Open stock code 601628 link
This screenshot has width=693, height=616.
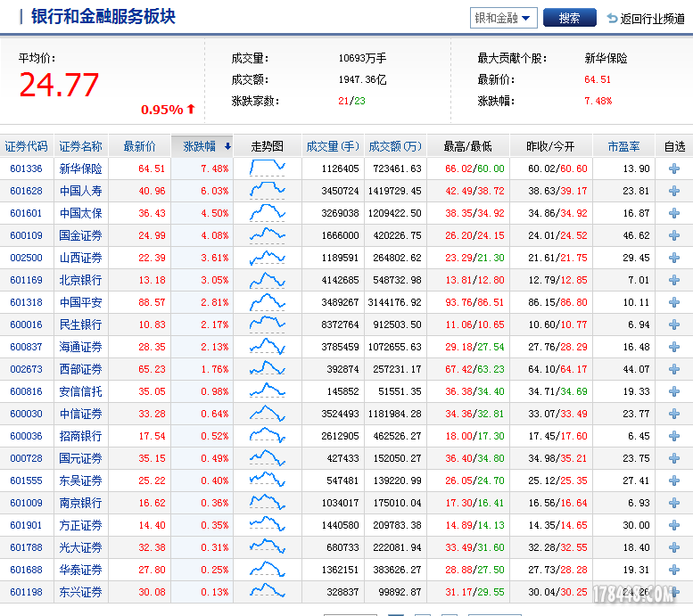click(x=26, y=191)
